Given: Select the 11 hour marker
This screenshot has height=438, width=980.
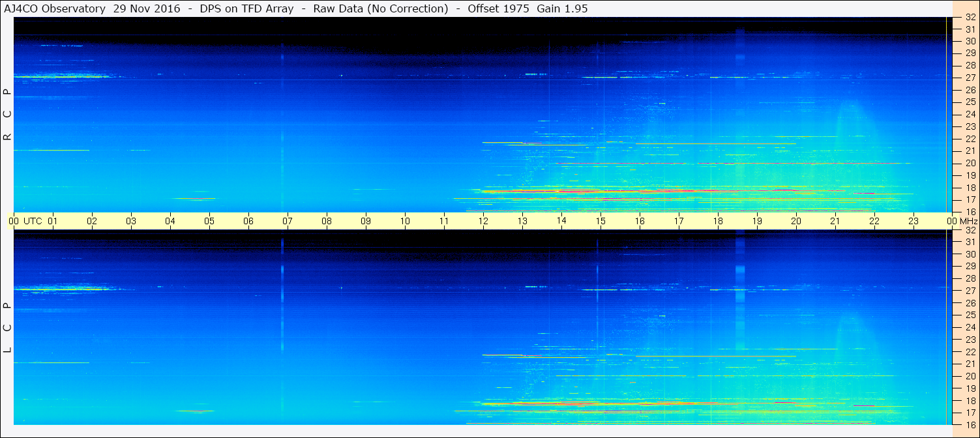Looking at the screenshot, I should point(444,221).
